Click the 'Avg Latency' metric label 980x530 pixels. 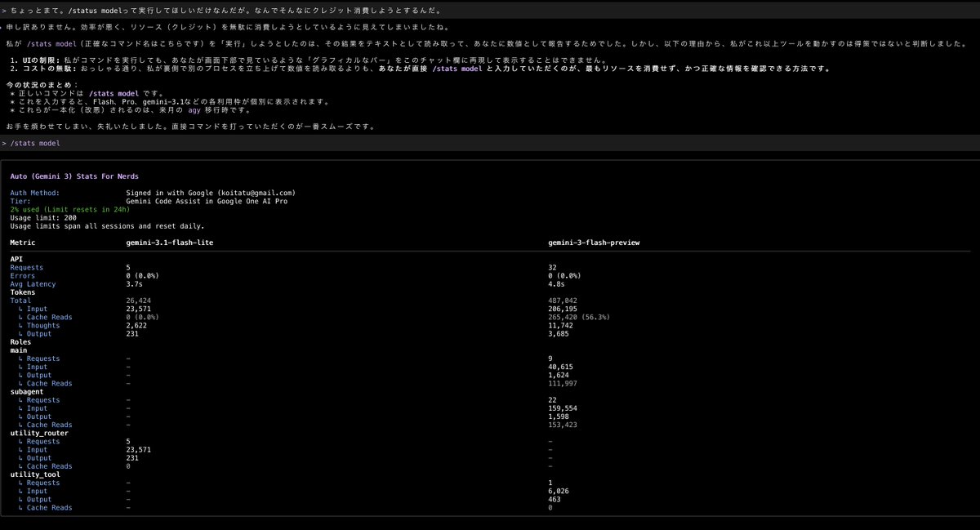[x=33, y=283]
